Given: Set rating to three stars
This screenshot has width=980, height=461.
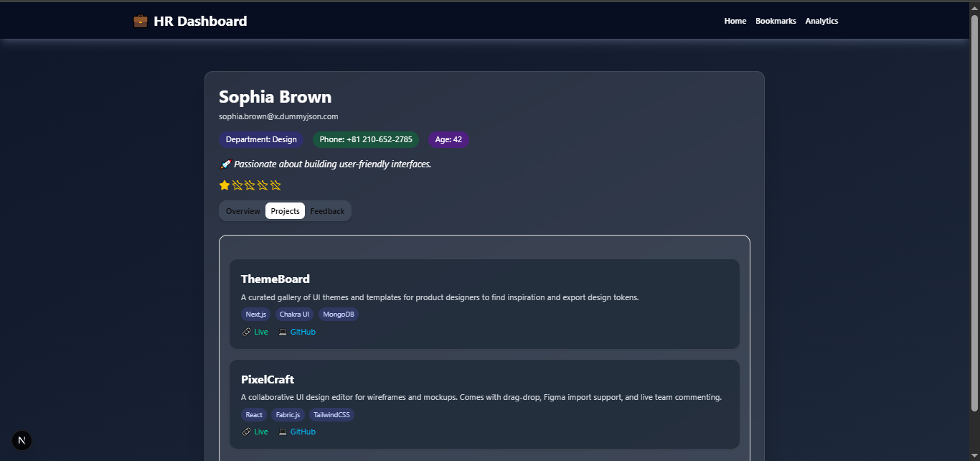Looking at the screenshot, I should coord(250,185).
